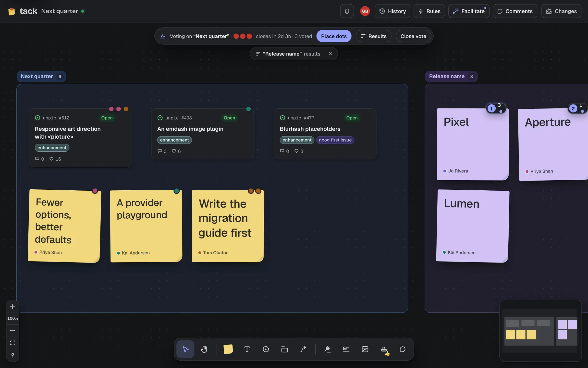
Task: Select the connector arrow tool
Action: click(303, 349)
